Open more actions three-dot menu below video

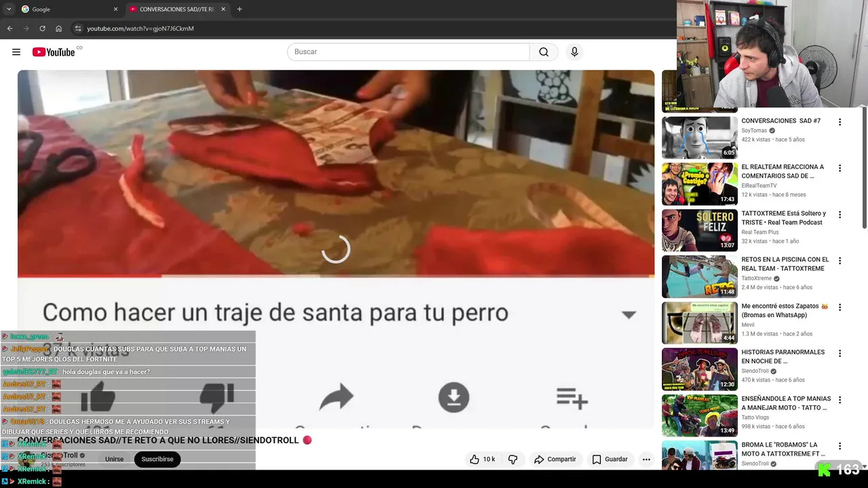pos(646,460)
